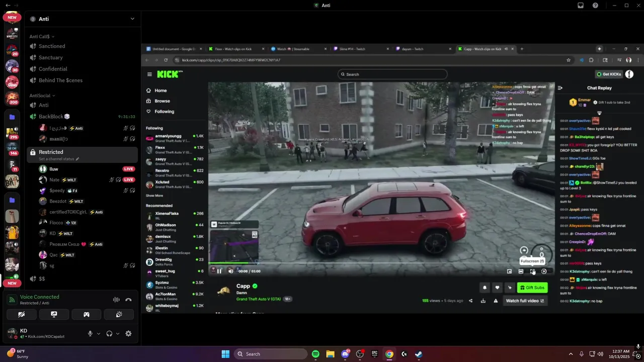Click the Watch full video button

point(525,301)
